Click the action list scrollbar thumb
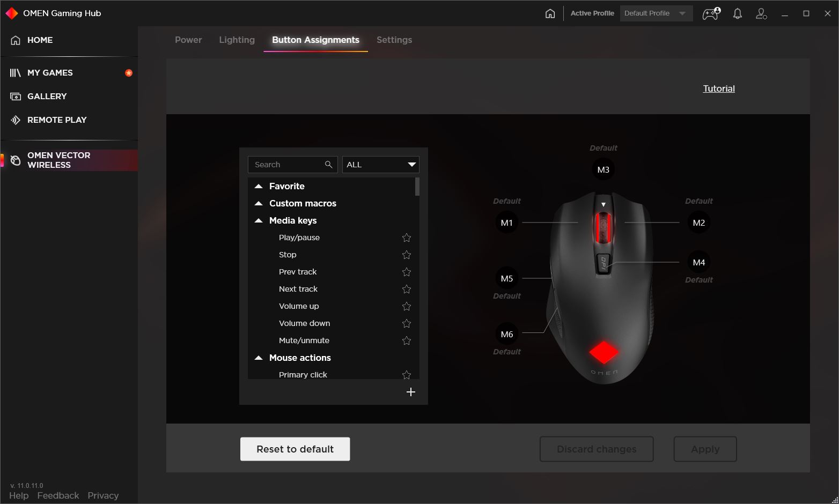The image size is (839, 504). tap(417, 187)
